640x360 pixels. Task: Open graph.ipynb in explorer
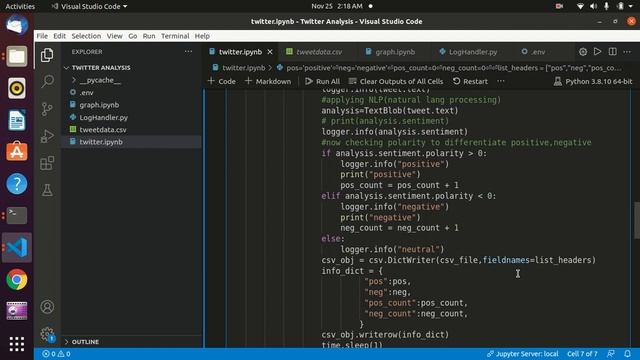coord(99,105)
